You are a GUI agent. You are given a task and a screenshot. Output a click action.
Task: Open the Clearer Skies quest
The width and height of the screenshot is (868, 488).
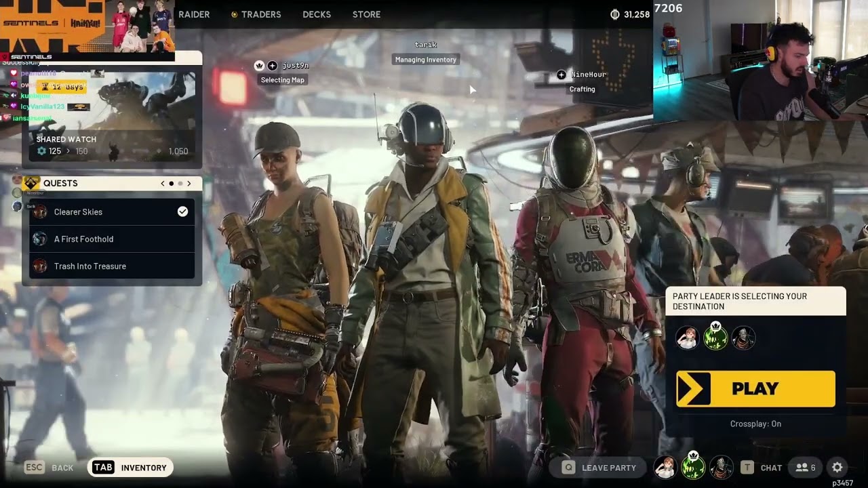pyautogui.click(x=112, y=212)
